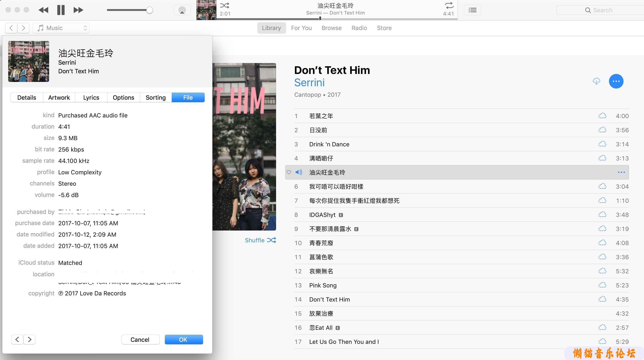Download track 16 忽Eat All from iCloud
Viewport: 644px width, 360px height.
tap(602, 327)
